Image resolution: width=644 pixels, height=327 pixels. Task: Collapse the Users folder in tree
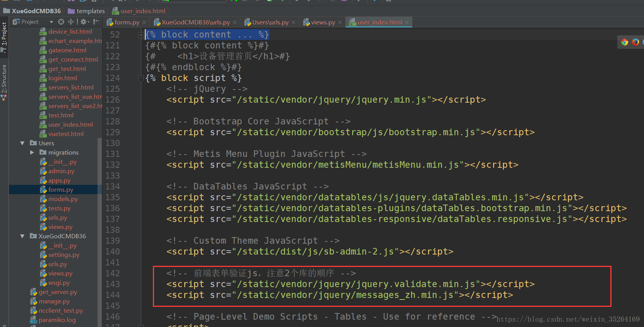coord(22,143)
